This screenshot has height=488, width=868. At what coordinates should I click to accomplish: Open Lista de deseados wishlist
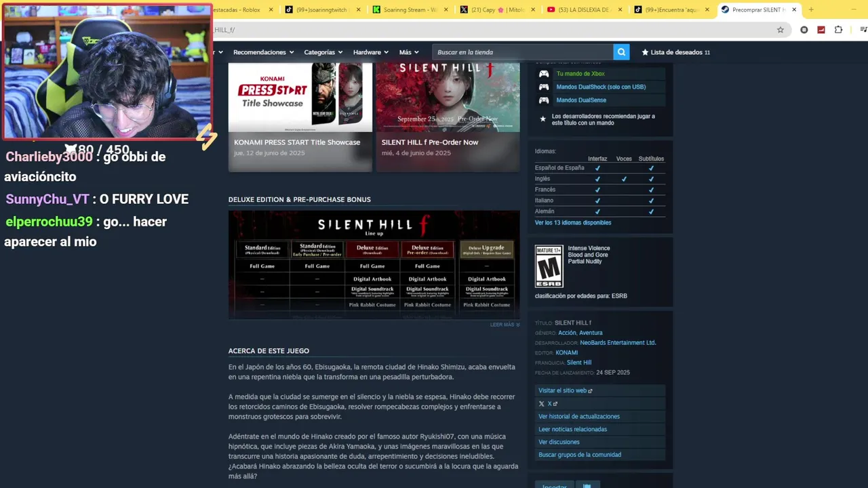click(675, 52)
